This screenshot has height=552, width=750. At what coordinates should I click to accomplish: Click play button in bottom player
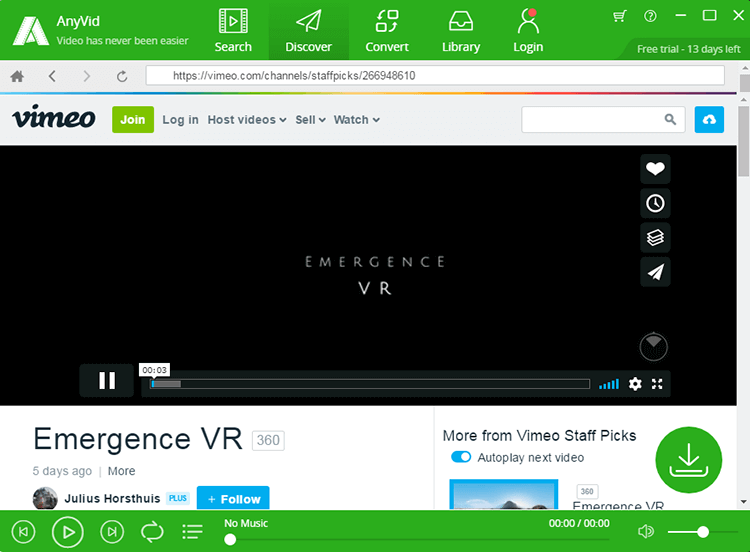tap(67, 531)
